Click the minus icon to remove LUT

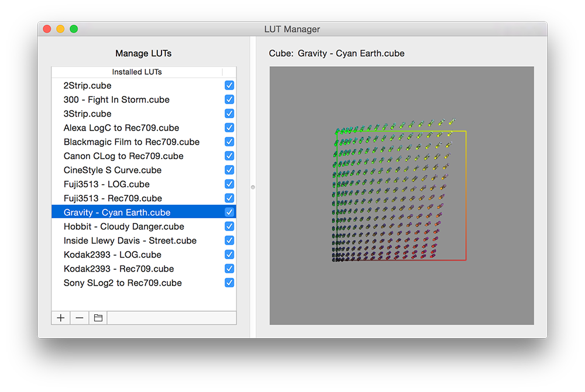point(80,318)
